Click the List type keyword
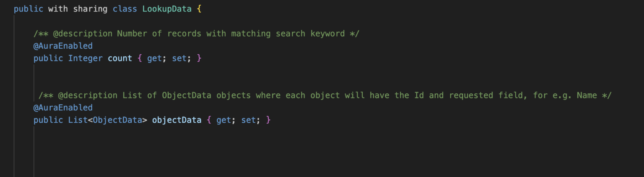644x177 pixels. pyautogui.click(x=78, y=120)
